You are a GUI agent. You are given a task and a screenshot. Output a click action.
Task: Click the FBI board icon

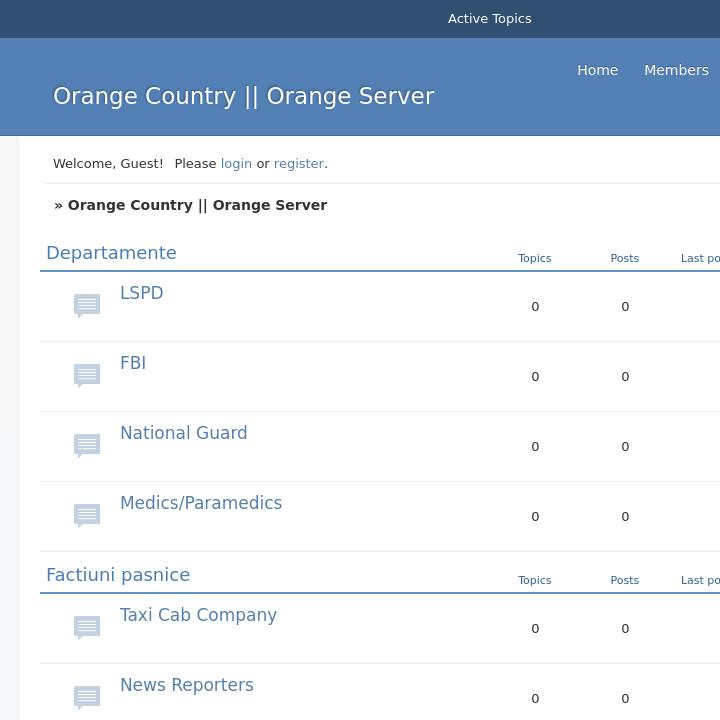87,374
